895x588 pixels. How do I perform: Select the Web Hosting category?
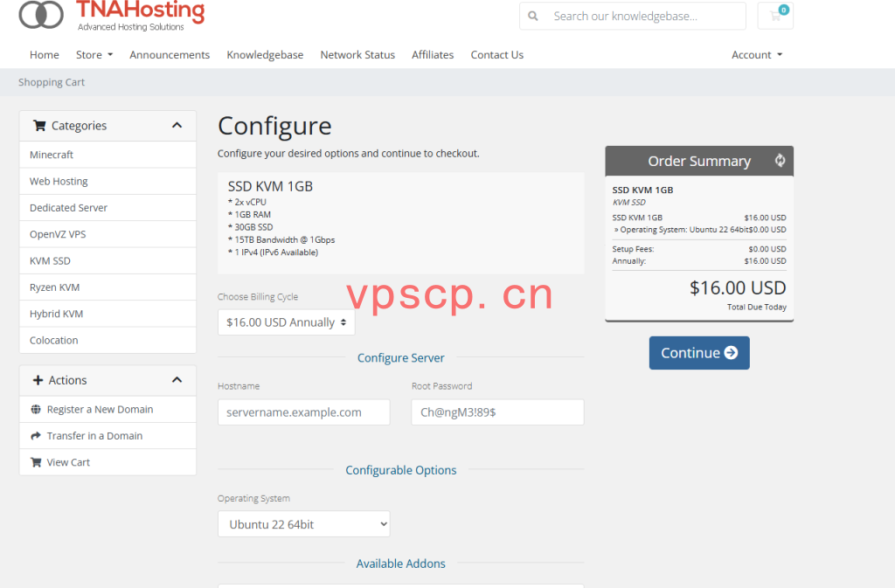(108, 182)
